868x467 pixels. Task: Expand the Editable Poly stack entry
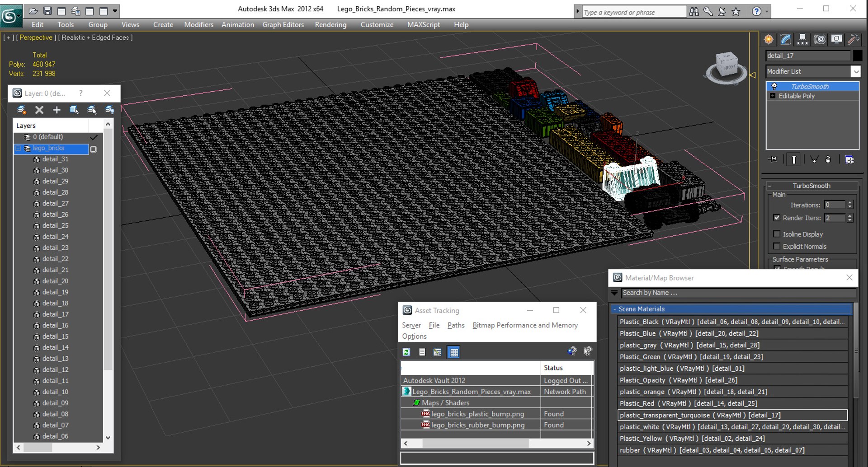coord(773,96)
